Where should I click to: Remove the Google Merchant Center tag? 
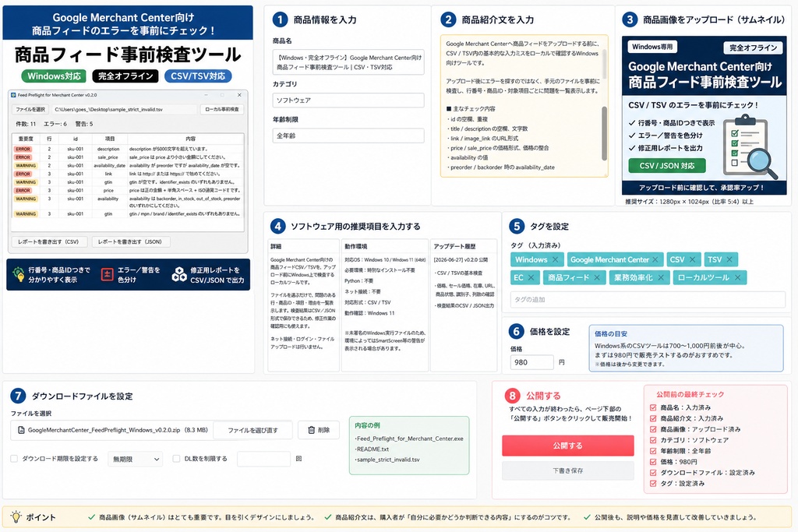[655, 259]
